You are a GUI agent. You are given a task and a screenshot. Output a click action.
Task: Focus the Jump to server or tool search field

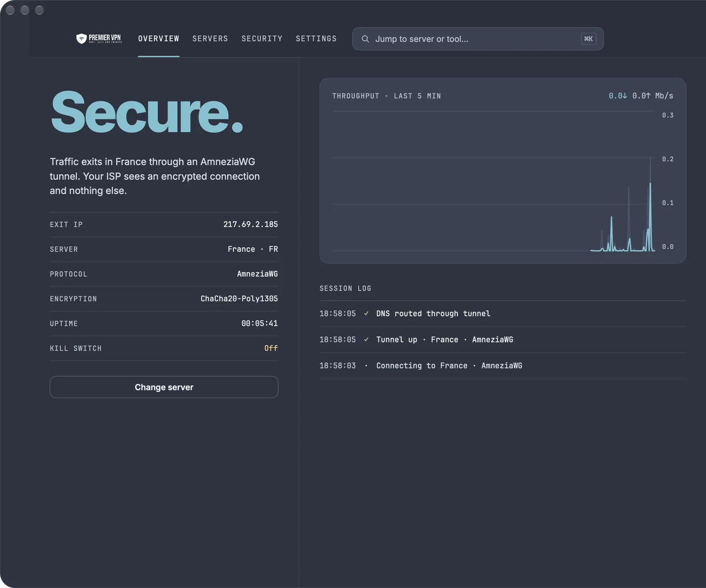click(478, 39)
